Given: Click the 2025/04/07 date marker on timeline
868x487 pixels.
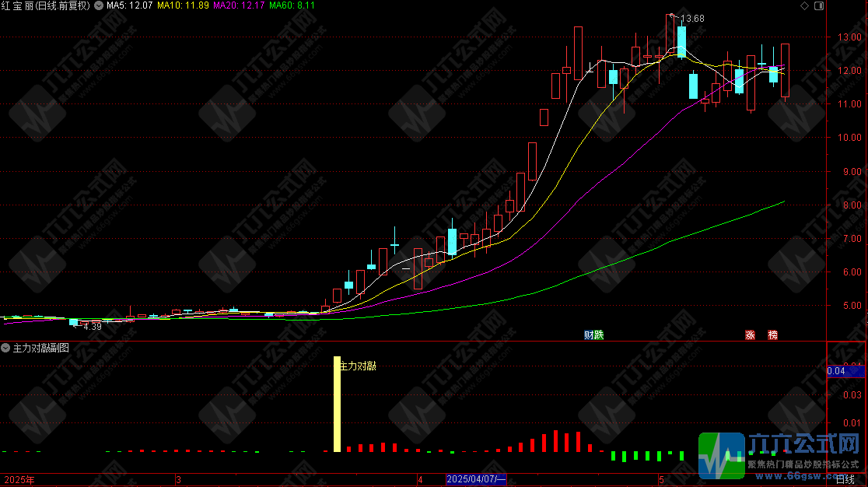Looking at the screenshot, I should pos(476,479).
